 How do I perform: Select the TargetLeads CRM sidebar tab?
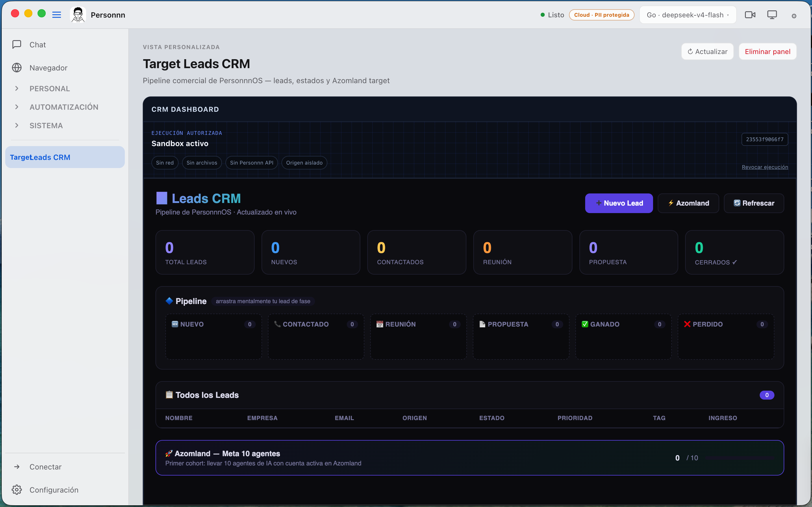(x=65, y=157)
